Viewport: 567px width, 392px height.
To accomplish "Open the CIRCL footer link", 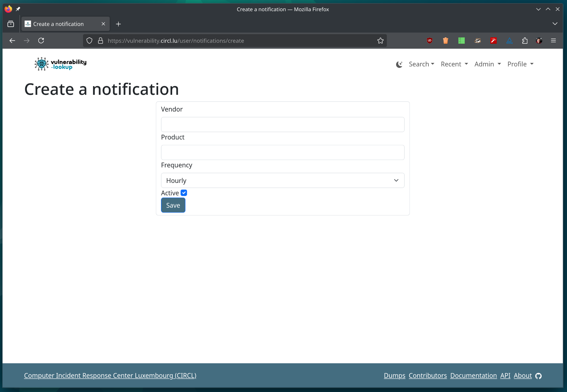I will click(110, 375).
